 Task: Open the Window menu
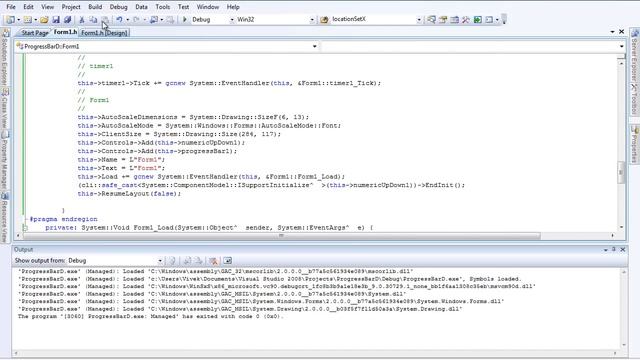pyautogui.click(x=208, y=7)
